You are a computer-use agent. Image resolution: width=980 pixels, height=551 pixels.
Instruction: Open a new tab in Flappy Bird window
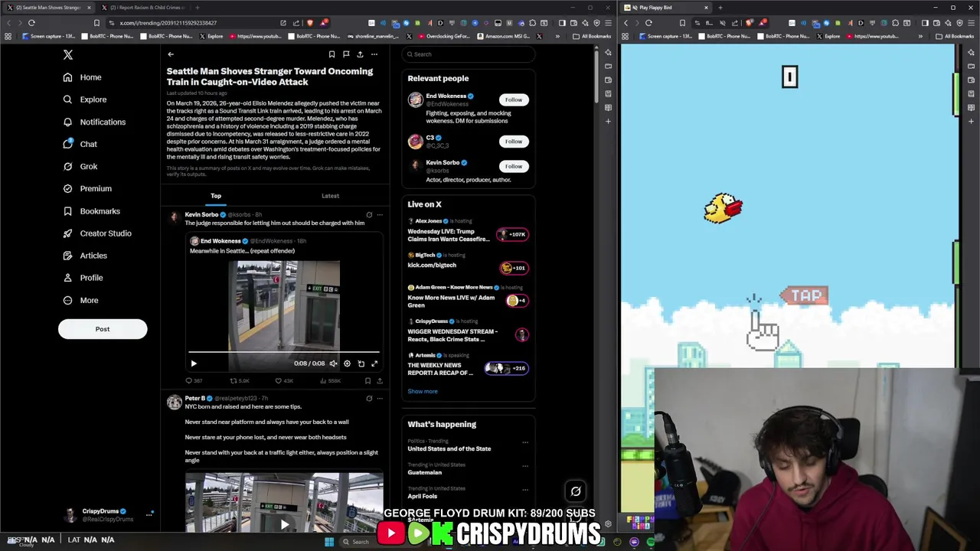pos(720,8)
